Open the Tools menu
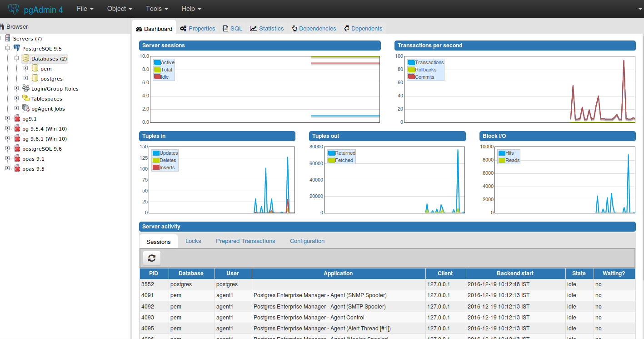644x339 pixels. click(156, 9)
